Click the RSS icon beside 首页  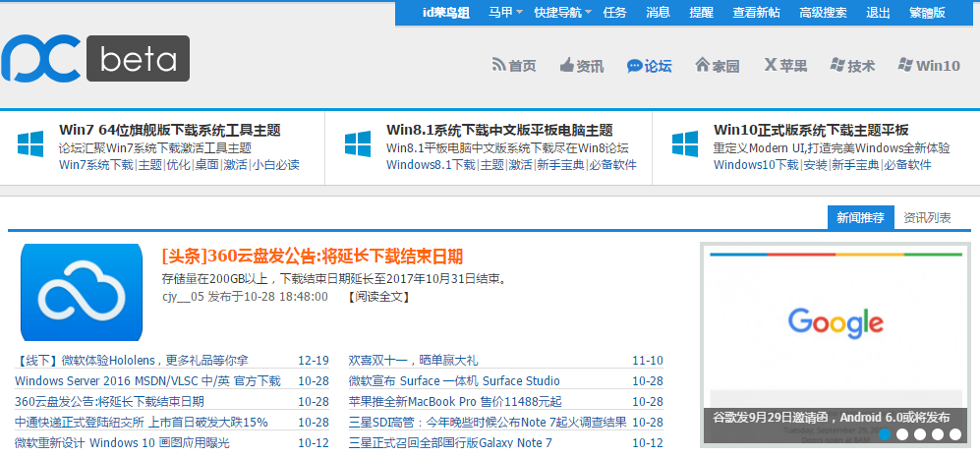[498, 65]
